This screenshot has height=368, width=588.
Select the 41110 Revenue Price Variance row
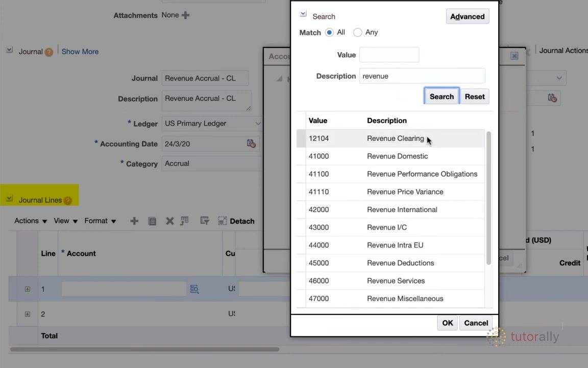pyautogui.click(x=390, y=192)
